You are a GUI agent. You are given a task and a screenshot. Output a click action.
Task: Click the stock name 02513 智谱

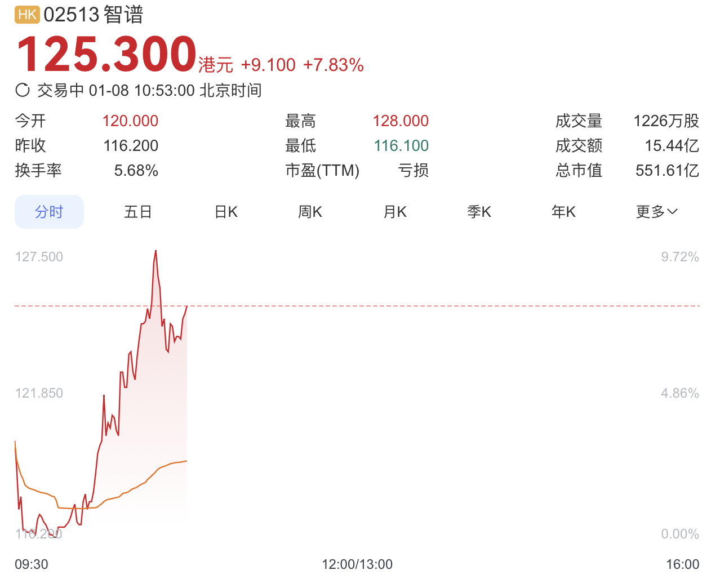(x=94, y=15)
